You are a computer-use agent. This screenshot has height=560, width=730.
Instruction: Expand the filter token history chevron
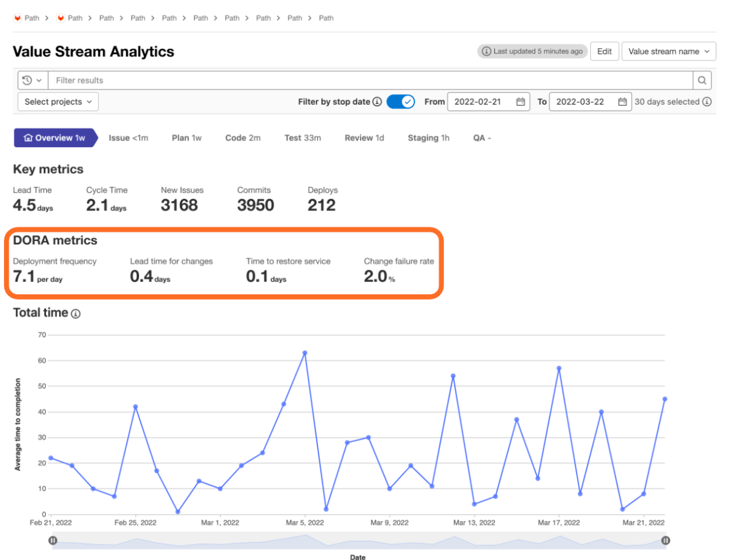(39, 80)
